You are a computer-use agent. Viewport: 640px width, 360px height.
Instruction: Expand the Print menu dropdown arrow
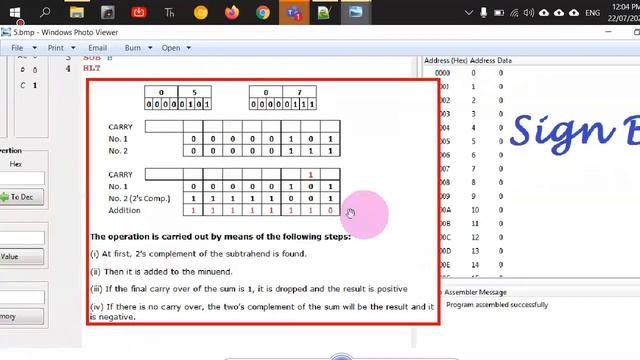coord(73,48)
